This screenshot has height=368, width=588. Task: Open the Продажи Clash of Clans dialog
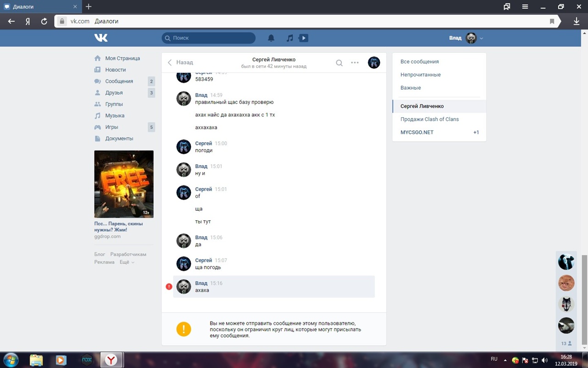click(x=430, y=119)
